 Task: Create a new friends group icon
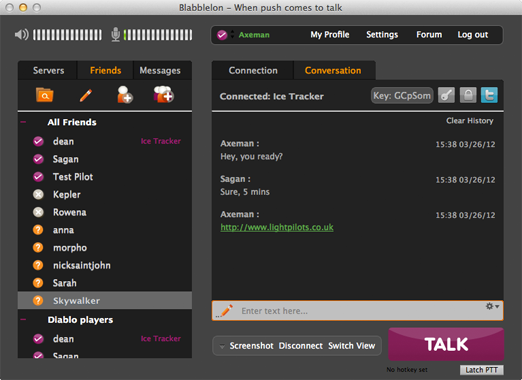[x=163, y=94]
